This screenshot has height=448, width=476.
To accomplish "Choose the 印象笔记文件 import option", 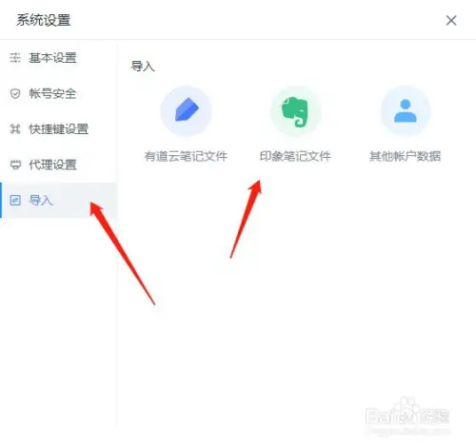I will coord(295,156).
